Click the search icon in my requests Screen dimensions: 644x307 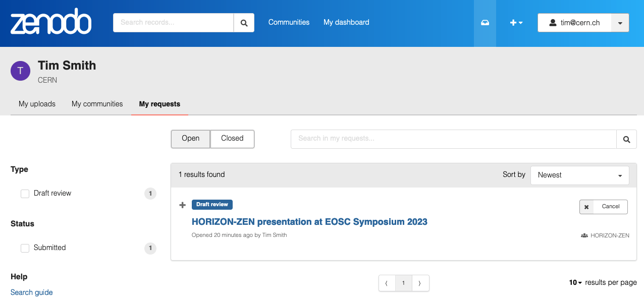(x=626, y=139)
